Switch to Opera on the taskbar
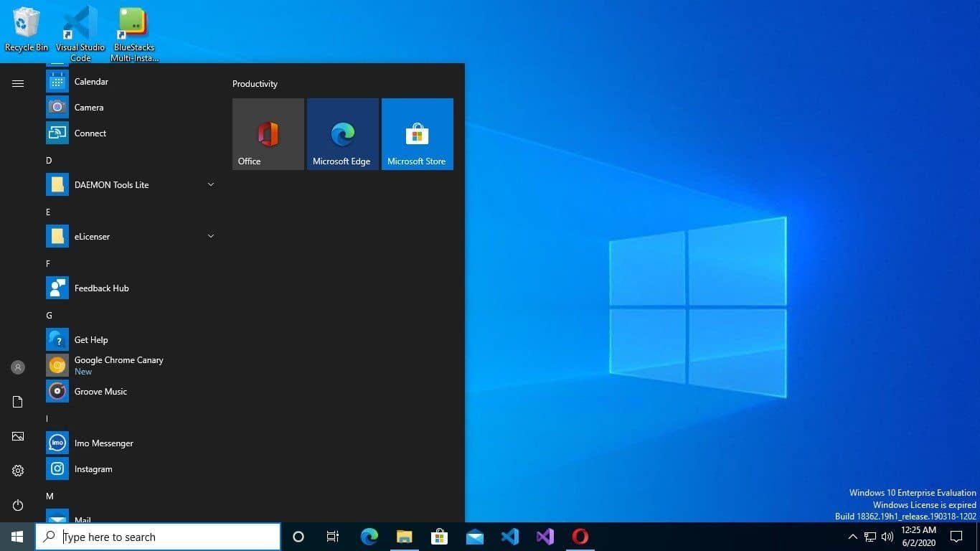980x551 pixels. pos(580,537)
